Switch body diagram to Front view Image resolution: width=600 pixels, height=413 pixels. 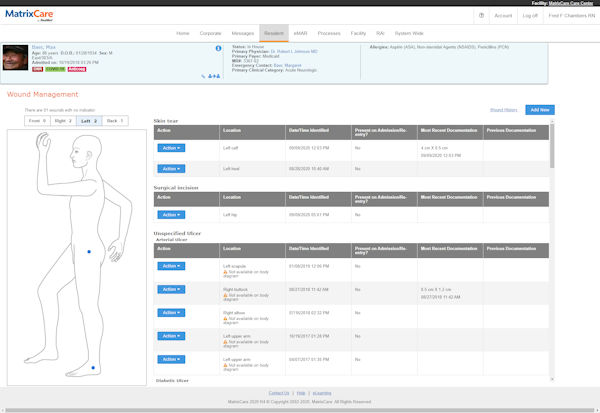click(37, 121)
